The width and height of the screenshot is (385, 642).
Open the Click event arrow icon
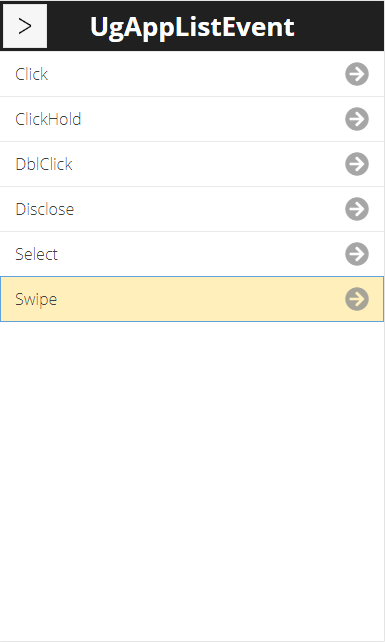[x=357, y=74]
